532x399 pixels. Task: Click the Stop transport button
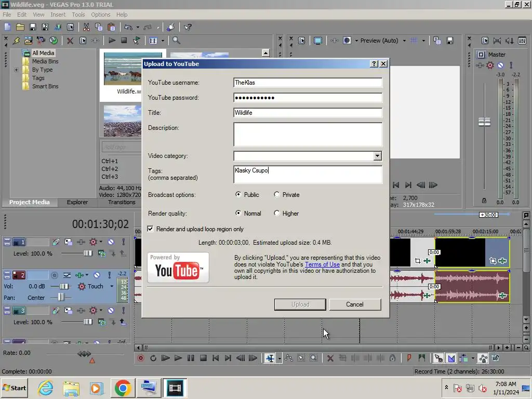click(203, 358)
